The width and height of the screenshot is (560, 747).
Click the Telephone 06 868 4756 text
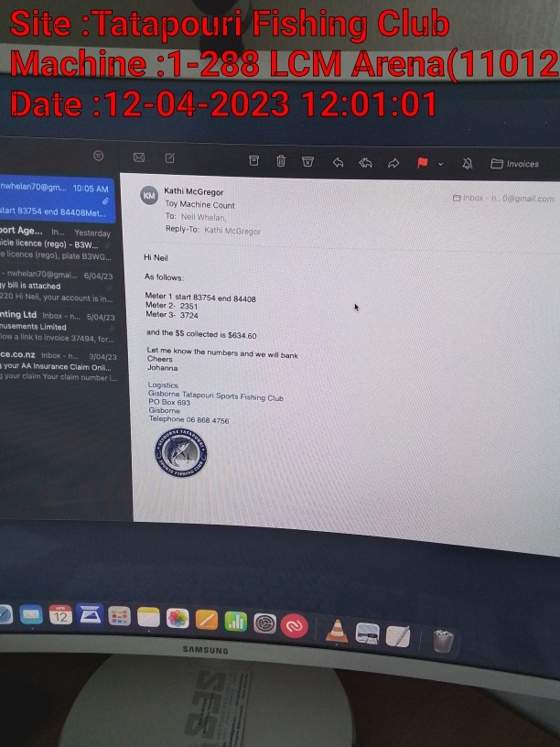point(189,419)
